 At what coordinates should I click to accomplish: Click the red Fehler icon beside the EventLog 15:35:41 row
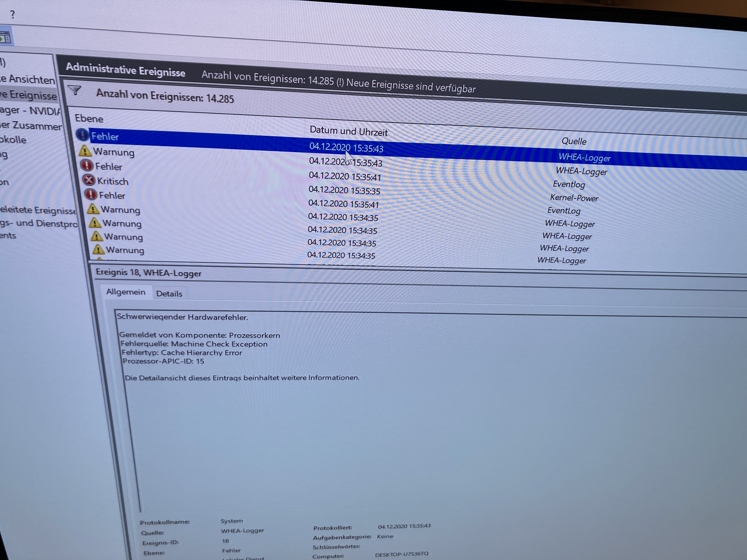(x=90, y=194)
